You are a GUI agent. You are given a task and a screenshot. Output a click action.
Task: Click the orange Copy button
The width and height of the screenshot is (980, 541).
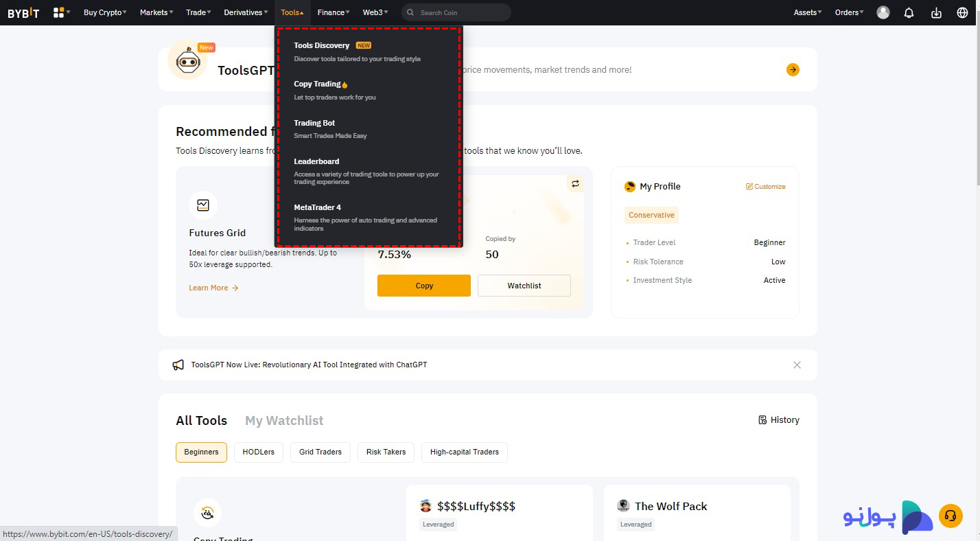point(424,286)
